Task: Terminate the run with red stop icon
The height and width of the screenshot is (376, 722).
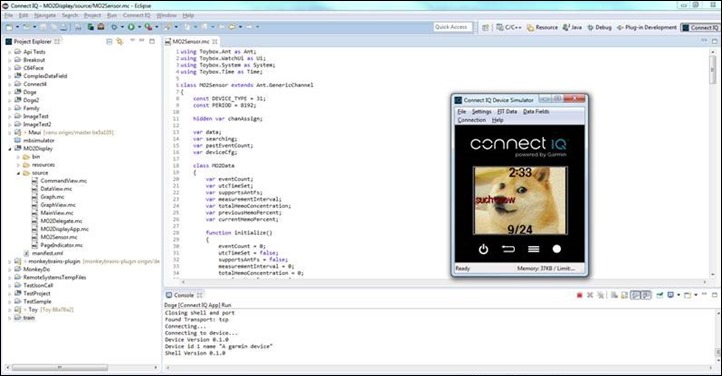Action: point(579,295)
